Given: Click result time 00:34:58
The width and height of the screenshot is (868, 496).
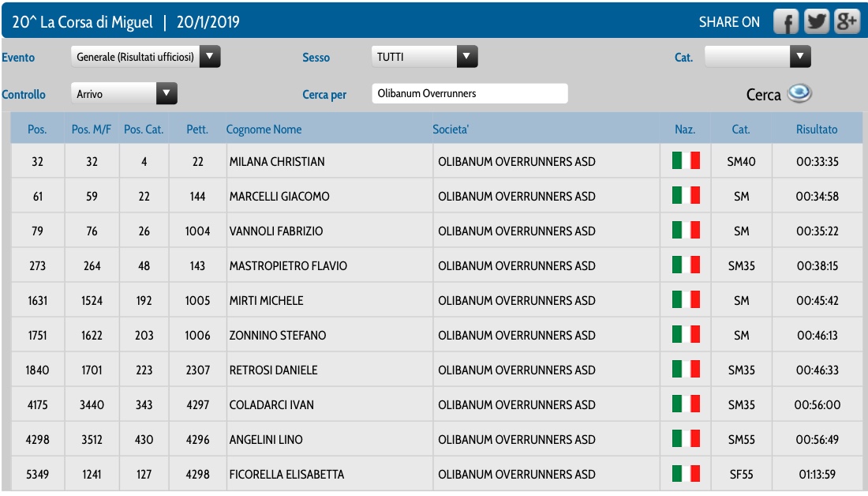Looking at the screenshot, I should [x=817, y=196].
